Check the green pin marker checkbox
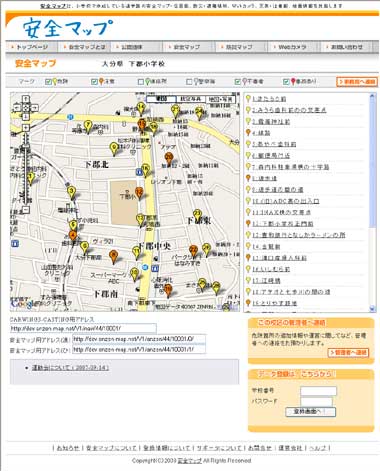Image resolution: width=380 pixels, height=471 pixels. [141, 82]
